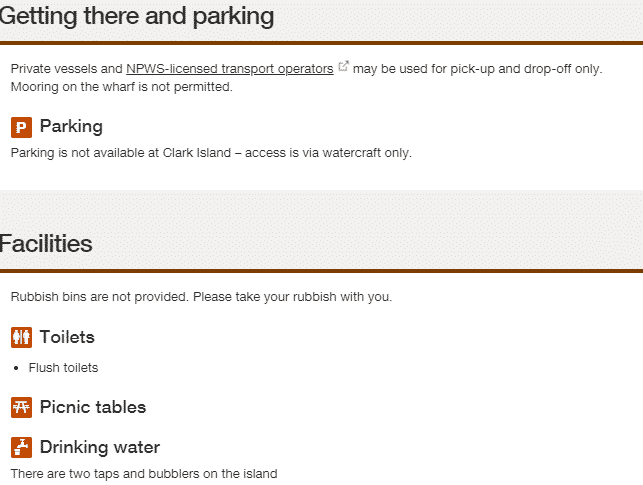The image size is (643, 485).
Task: Click the parking not available sentence
Action: (x=211, y=153)
